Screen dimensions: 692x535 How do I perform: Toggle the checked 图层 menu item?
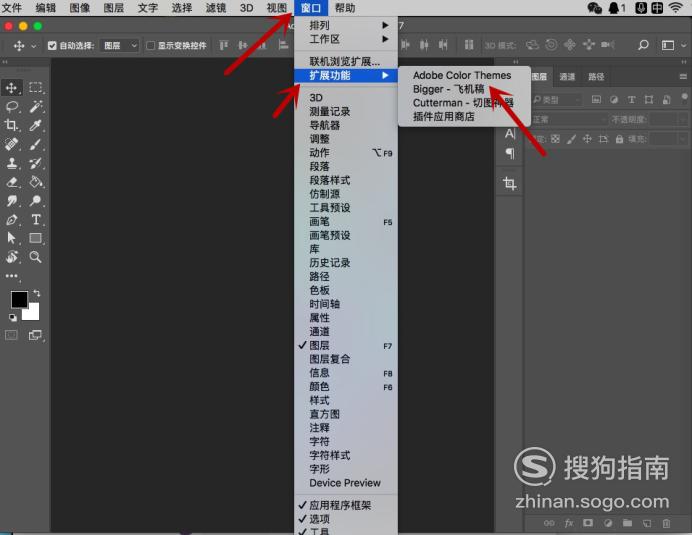(346, 345)
